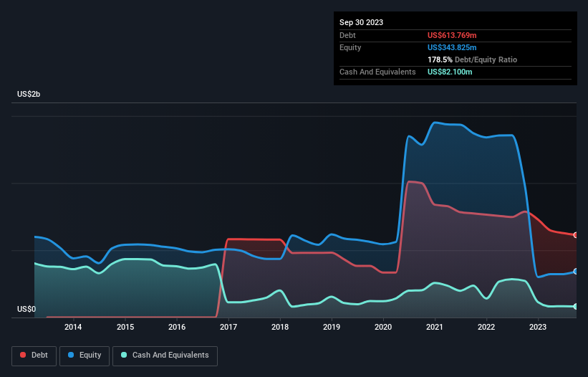Toggle the Equity series legend button
The width and height of the screenshot is (588, 377).
point(85,355)
